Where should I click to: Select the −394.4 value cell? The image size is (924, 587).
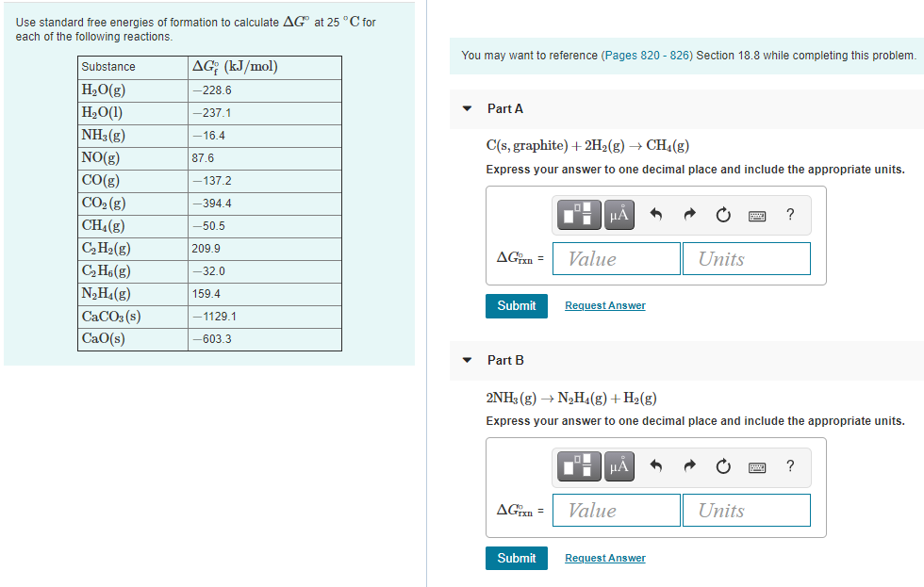point(265,204)
